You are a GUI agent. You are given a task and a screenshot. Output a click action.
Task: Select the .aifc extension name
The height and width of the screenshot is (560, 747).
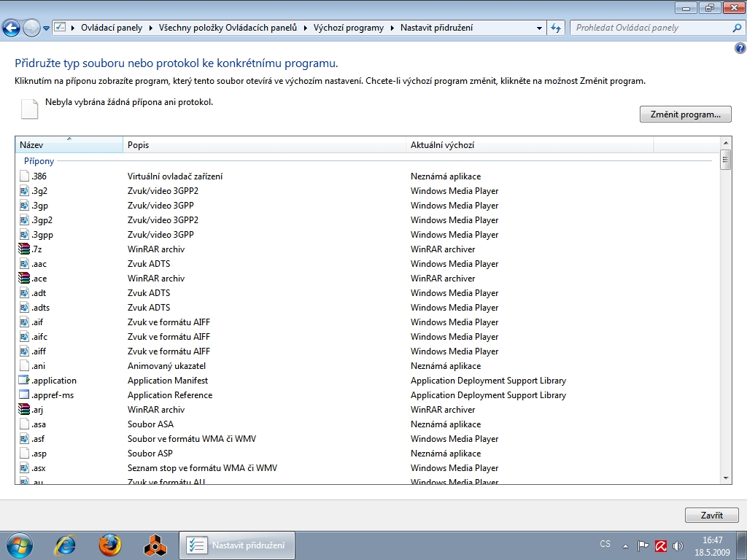[39, 337]
